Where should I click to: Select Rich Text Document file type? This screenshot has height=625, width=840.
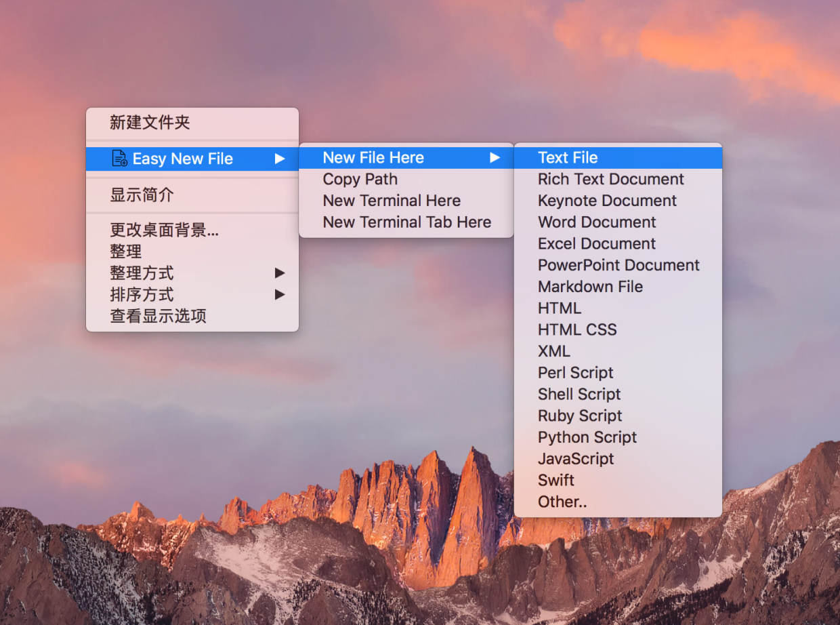618,180
